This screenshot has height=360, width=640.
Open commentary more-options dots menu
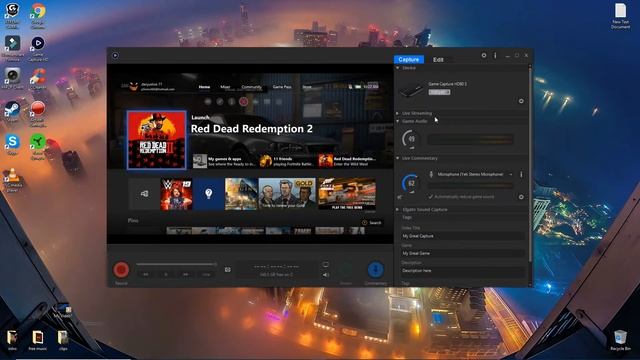[521, 174]
